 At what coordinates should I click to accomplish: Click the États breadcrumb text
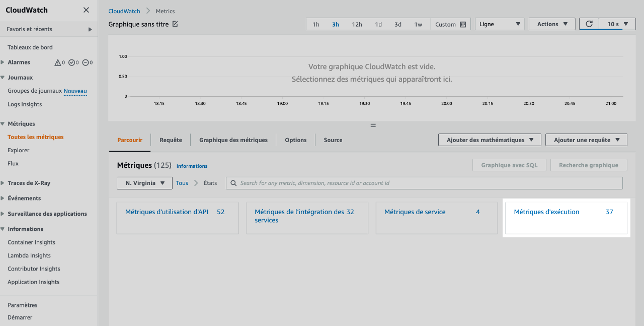pyautogui.click(x=210, y=183)
